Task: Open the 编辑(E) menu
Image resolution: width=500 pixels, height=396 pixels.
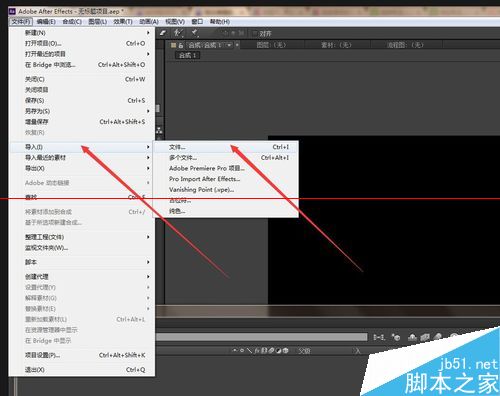Action: click(46, 22)
